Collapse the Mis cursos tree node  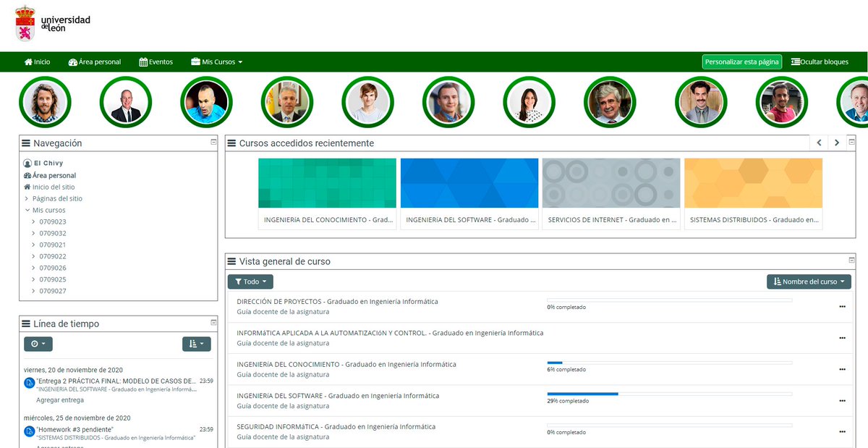click(27, 210)
